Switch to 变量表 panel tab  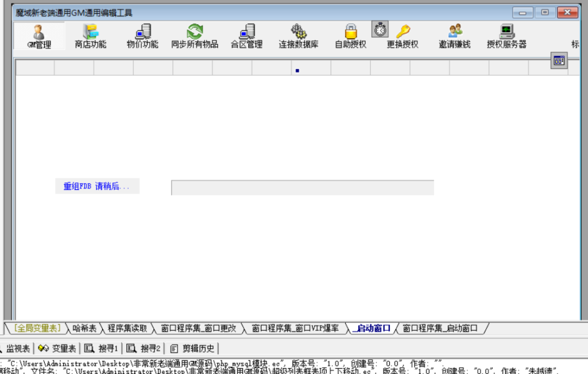(57, 349)
